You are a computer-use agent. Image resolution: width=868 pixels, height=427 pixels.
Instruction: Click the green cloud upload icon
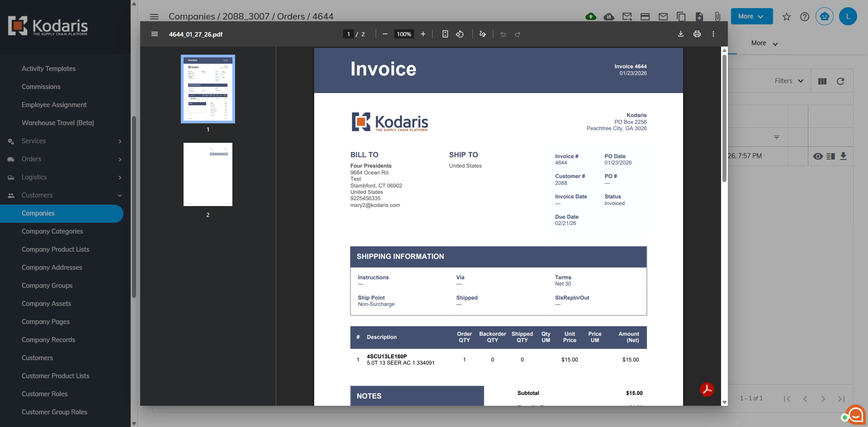590,17
